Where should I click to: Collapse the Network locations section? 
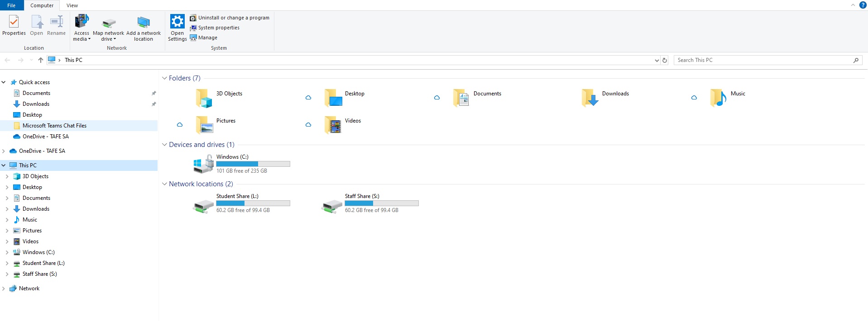[x=164, y=184]
